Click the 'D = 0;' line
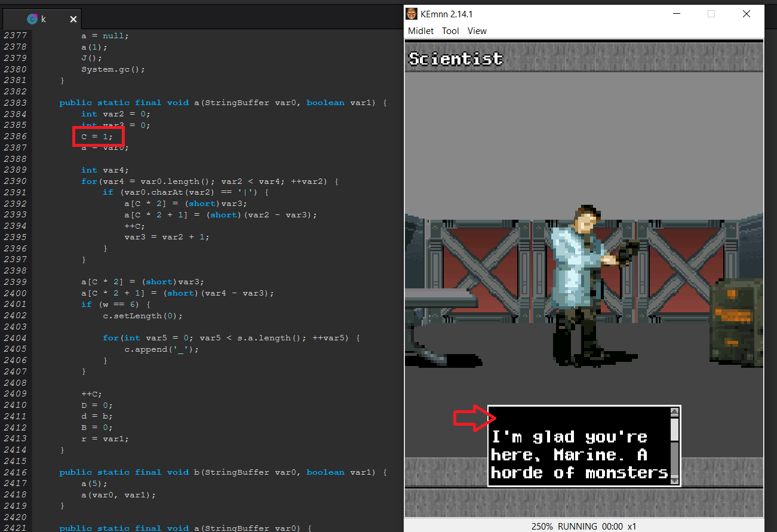 pyautogui.click(x=97, y=405)
